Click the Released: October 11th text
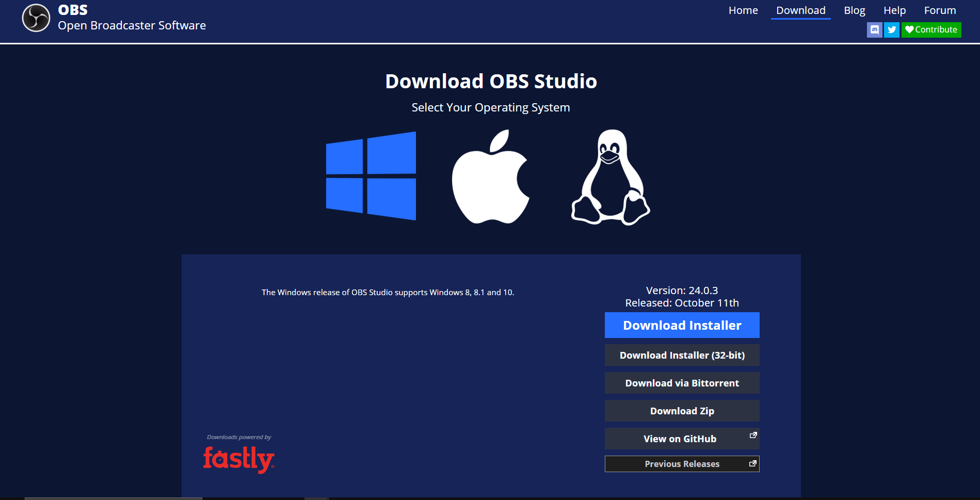 682,303
